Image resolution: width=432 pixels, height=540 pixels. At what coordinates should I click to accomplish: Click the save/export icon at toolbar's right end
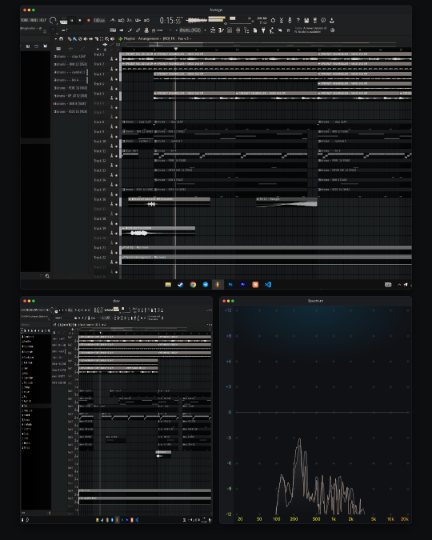click(332, 20)
